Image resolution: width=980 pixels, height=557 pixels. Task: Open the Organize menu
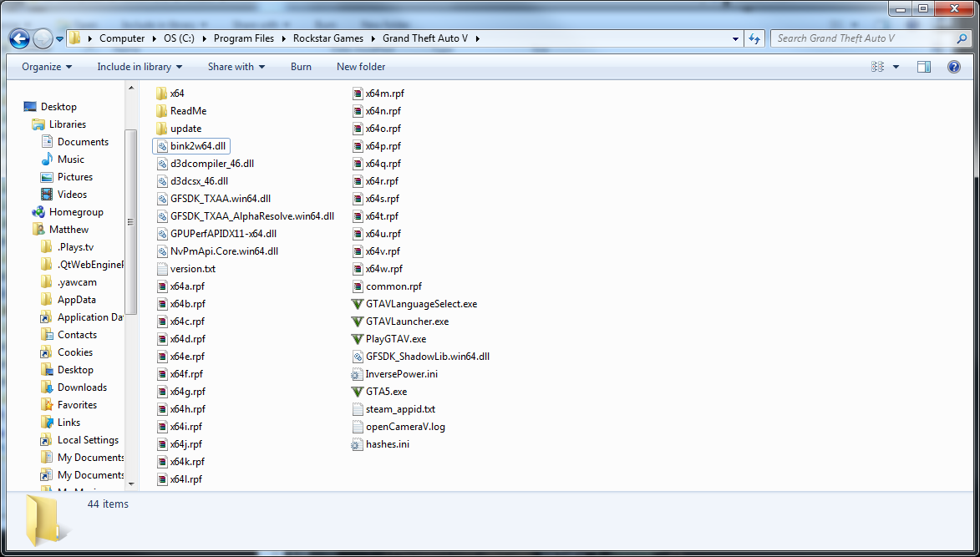[47, 67]
